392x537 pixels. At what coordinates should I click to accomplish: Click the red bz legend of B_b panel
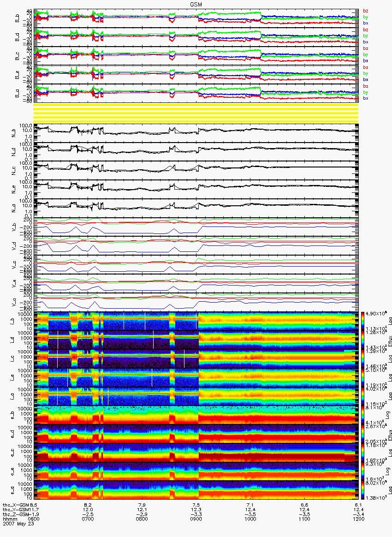click(x=366, y=11)
